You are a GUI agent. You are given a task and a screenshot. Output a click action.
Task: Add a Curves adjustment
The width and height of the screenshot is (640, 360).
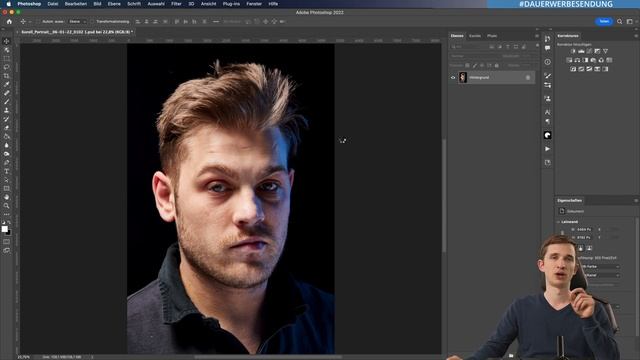click(589, 51)
